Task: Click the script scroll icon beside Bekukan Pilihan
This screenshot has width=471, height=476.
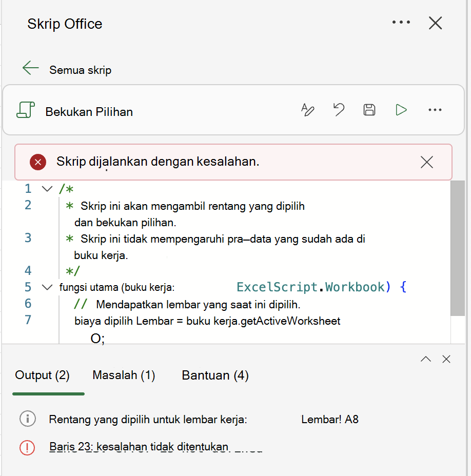Action: [x=26, y=110]
